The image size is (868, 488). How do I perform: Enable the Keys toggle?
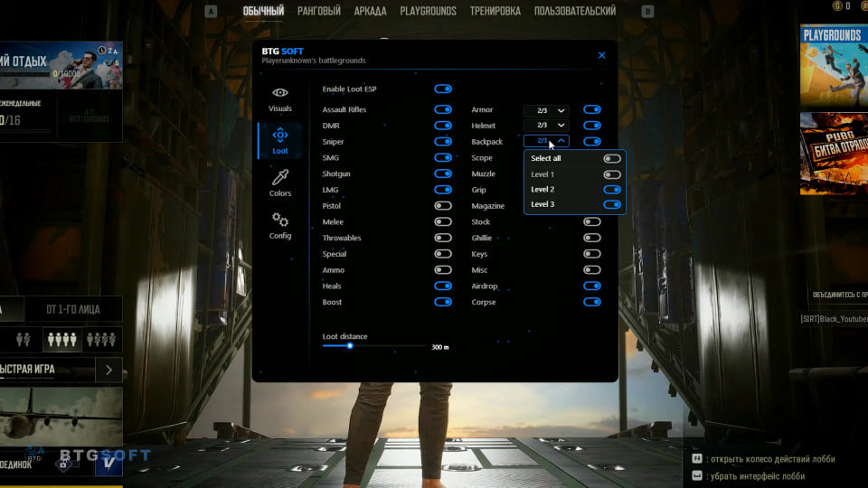tap(591, 254)
